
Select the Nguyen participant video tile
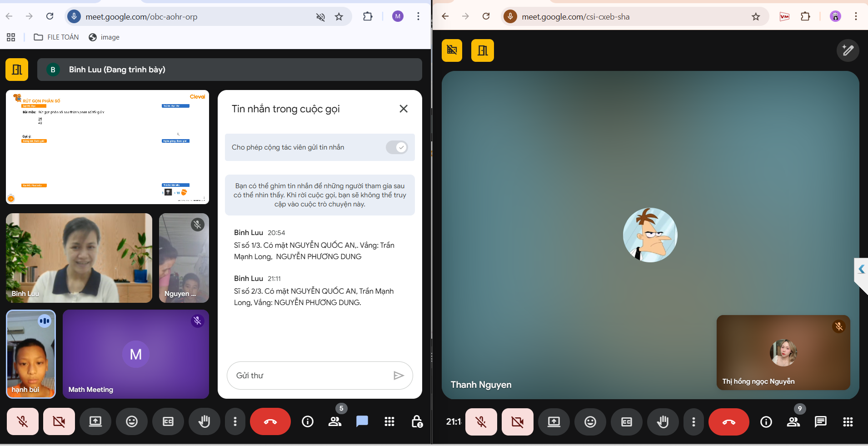(x=184, y=258)
